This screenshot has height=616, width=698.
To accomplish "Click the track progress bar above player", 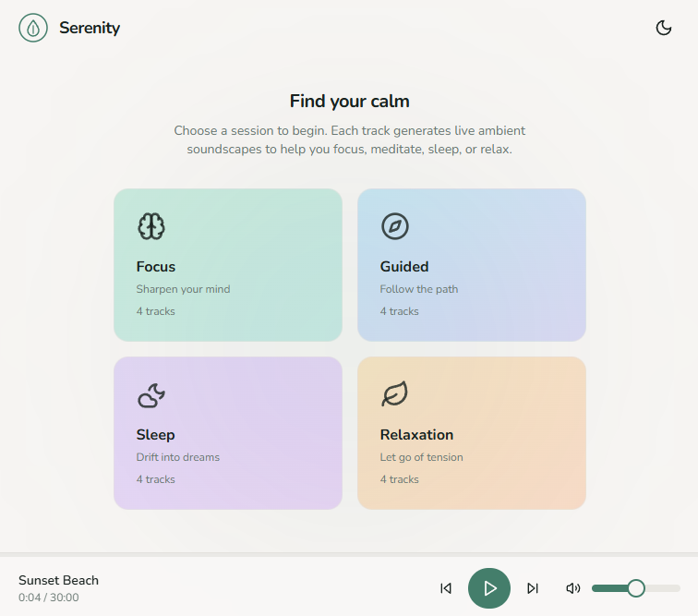I will point(349,555).
